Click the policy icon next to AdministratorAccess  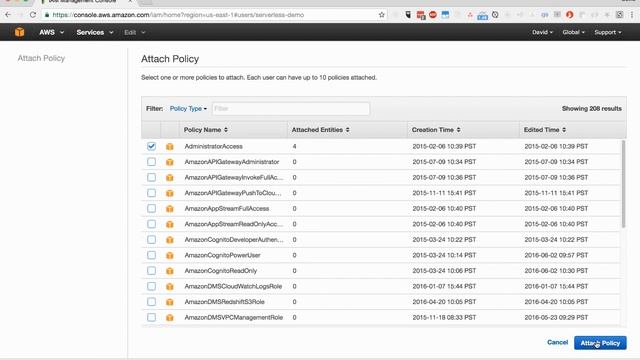point(170,147)
